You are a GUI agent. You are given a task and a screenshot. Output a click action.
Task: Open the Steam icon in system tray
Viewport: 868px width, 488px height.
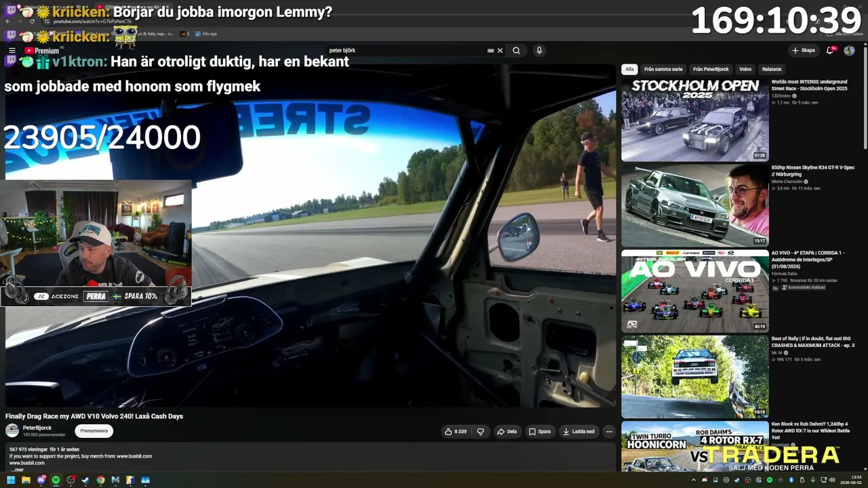point(736,481)
